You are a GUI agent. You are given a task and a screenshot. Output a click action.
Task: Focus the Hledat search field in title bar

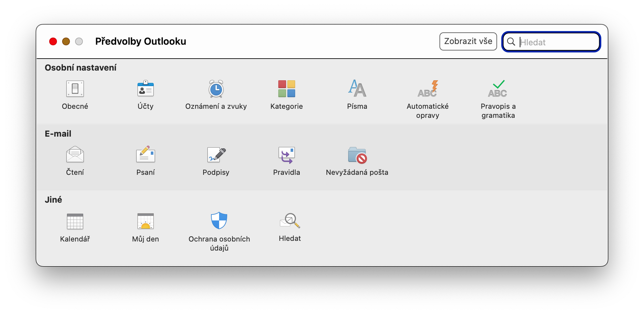coord(551,42)
